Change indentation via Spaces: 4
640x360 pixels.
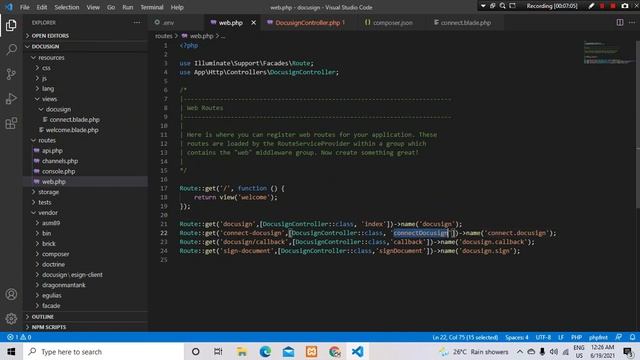(x=516, y=337)
